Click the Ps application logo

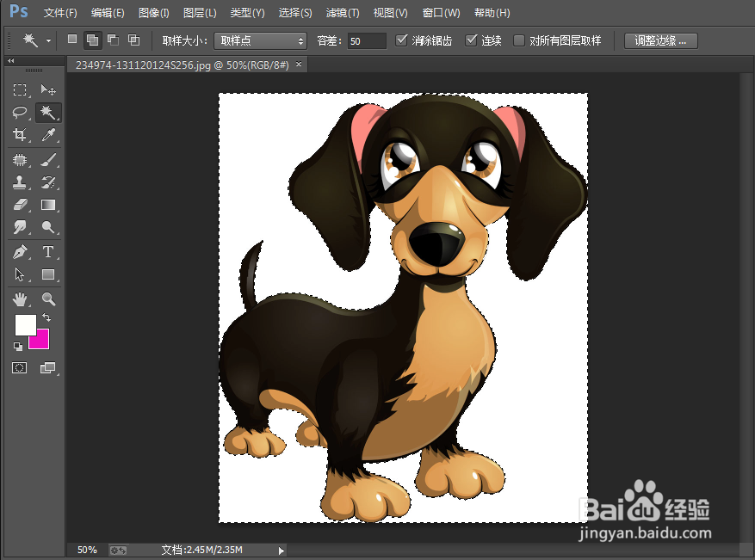[18, 11]
